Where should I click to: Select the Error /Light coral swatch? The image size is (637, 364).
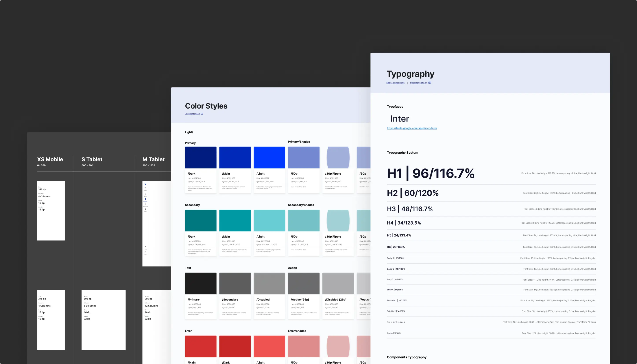269,347
